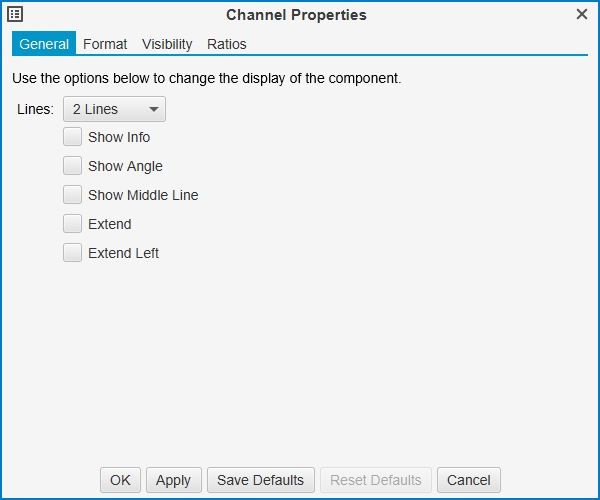600x500 pixels.
Task: Click the dialog menu icon in title bar
Action: point(15,14)
